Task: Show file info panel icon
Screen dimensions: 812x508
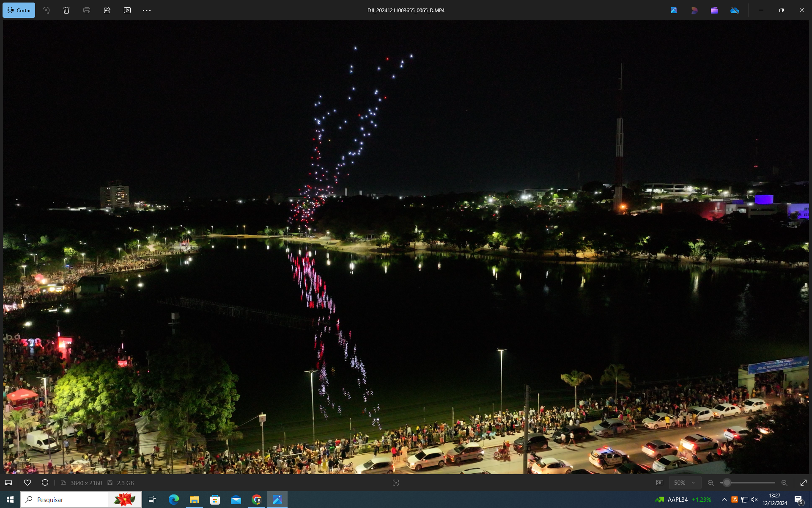Action: (x=45, y=483)
